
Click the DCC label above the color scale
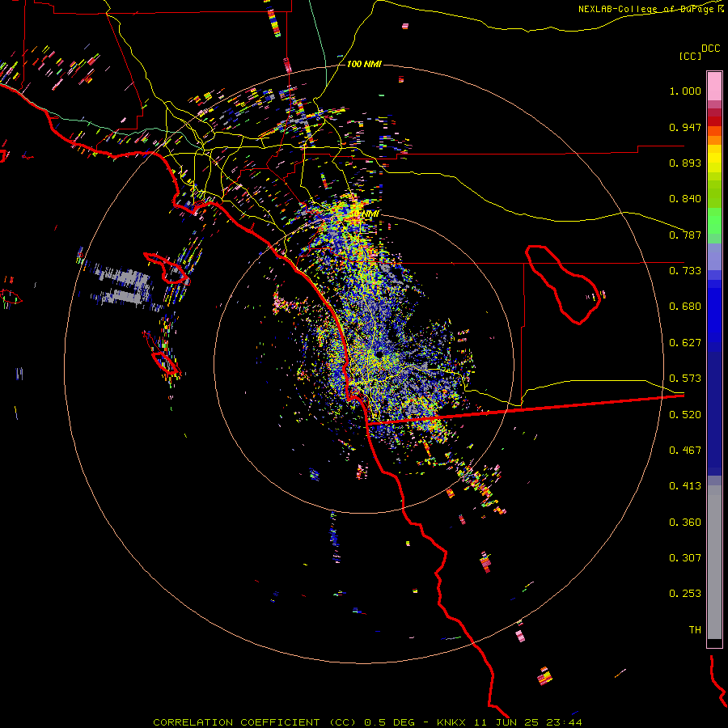coord(710,49)
